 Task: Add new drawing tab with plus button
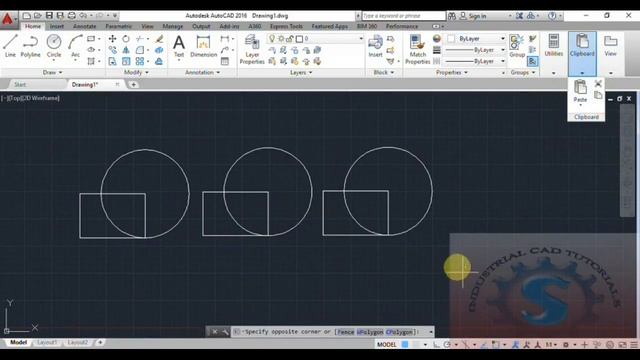point(133,84)
